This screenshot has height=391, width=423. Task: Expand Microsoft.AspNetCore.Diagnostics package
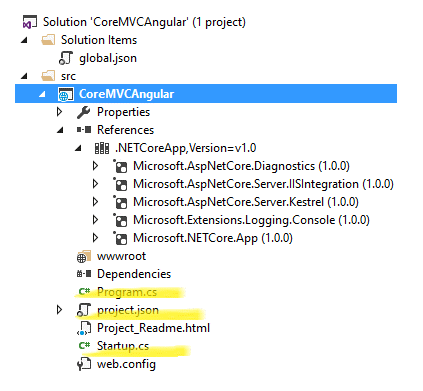click(x=95, y=166)
